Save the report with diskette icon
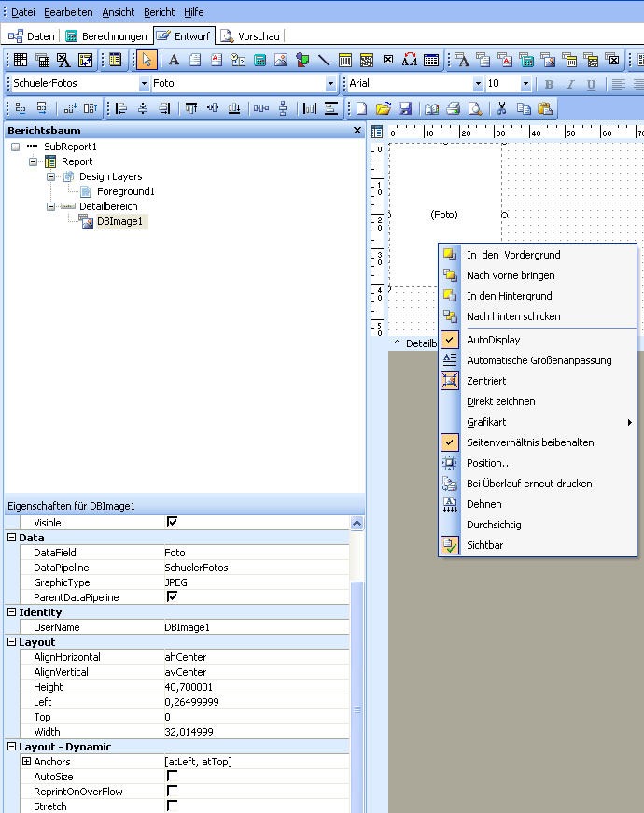644x813 pixels. click(404, 108)
